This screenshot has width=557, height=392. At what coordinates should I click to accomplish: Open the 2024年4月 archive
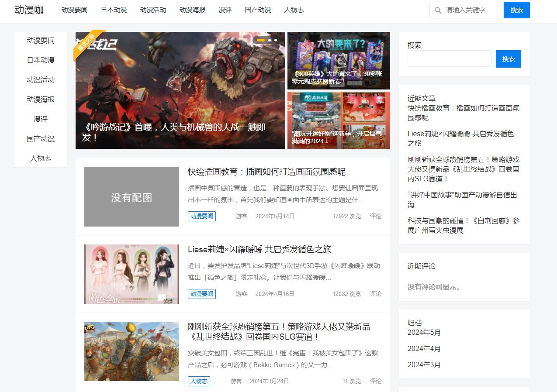(x=424, y=349)
